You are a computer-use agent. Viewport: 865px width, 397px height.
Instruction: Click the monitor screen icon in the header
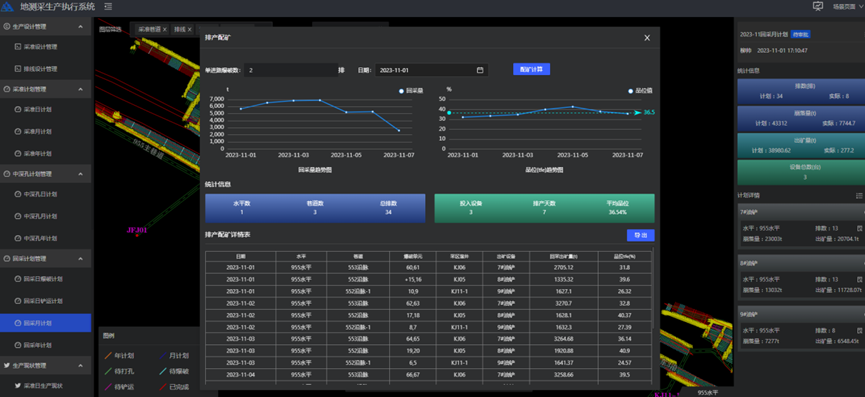818,6
